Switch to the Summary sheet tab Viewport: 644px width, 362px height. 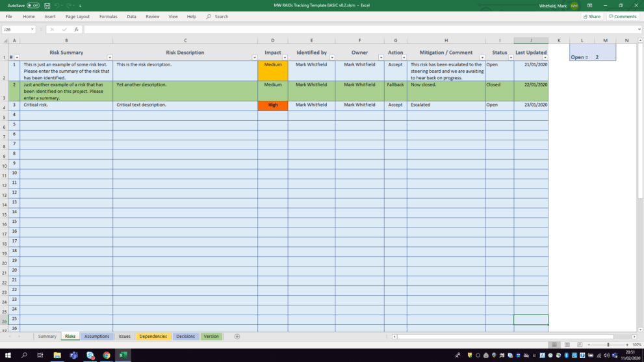point(47,336)
